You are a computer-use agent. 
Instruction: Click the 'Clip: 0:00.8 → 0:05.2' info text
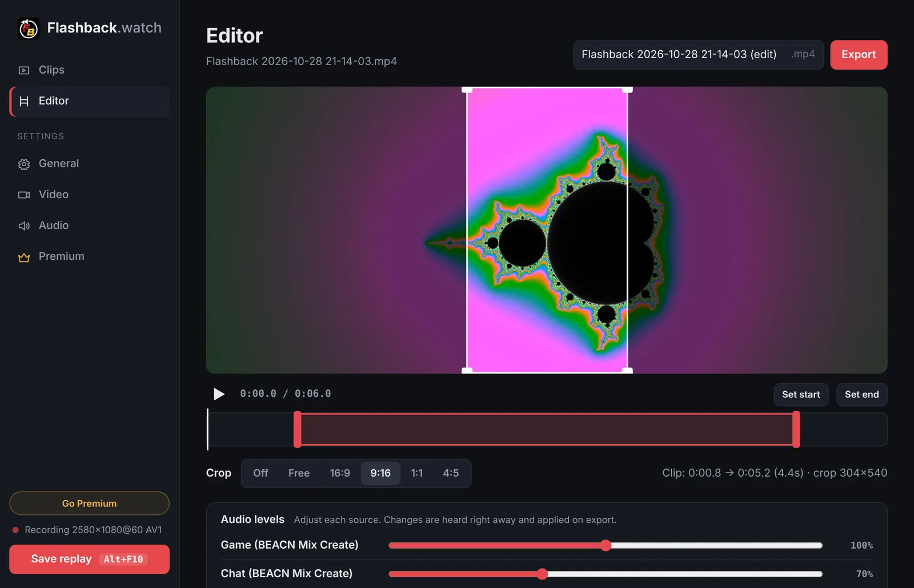[x=775, y=473]
